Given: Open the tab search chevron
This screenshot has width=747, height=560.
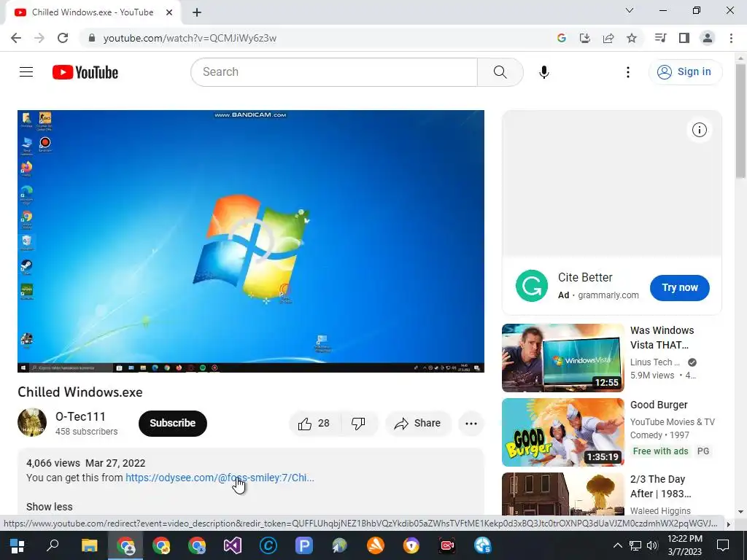Looking at the screenshot, I should pyautogui.click(x=630, y=10).
